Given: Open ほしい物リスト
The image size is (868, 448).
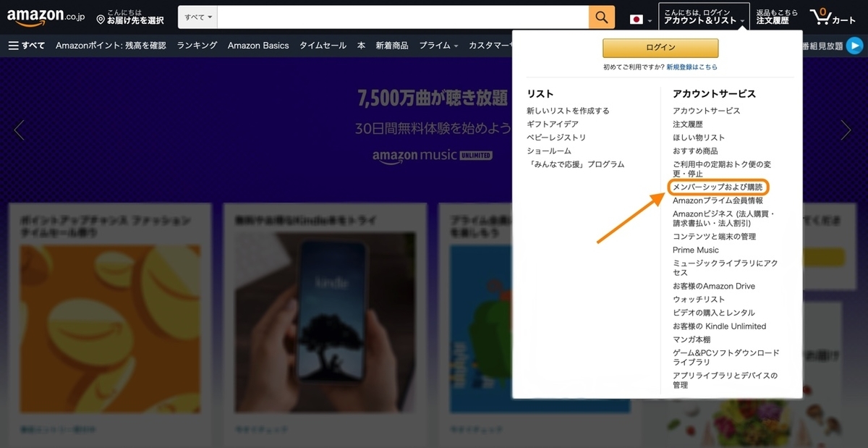Looking at the screenshot, I should [x=699, y=138].
